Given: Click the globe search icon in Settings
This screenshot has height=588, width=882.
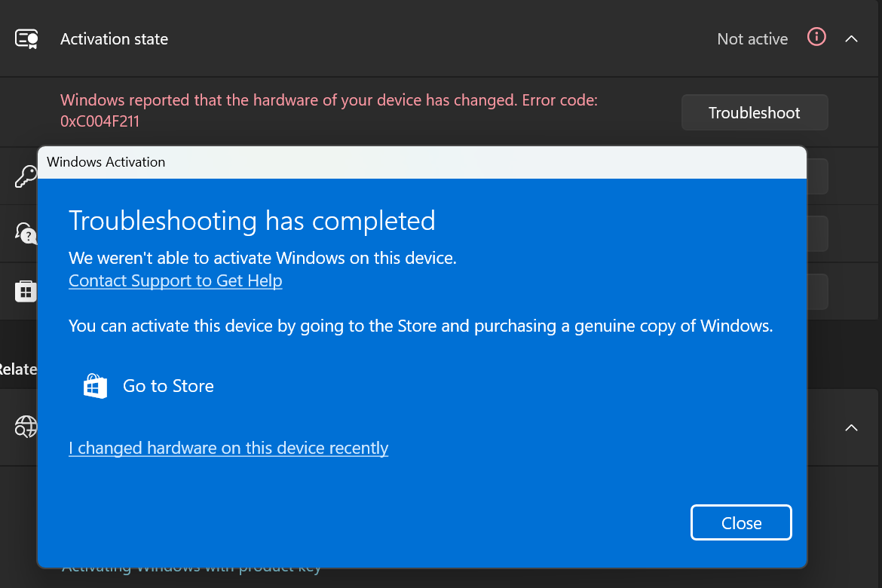Looking at the screenshot, I should pos(26,427).
